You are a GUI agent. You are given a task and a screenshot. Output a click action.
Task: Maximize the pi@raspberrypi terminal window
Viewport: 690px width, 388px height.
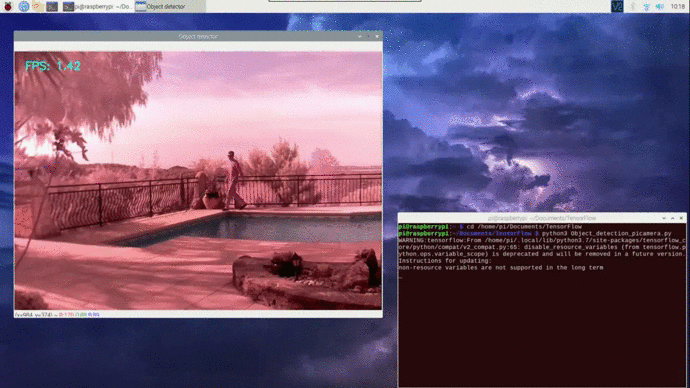[672, 218]
